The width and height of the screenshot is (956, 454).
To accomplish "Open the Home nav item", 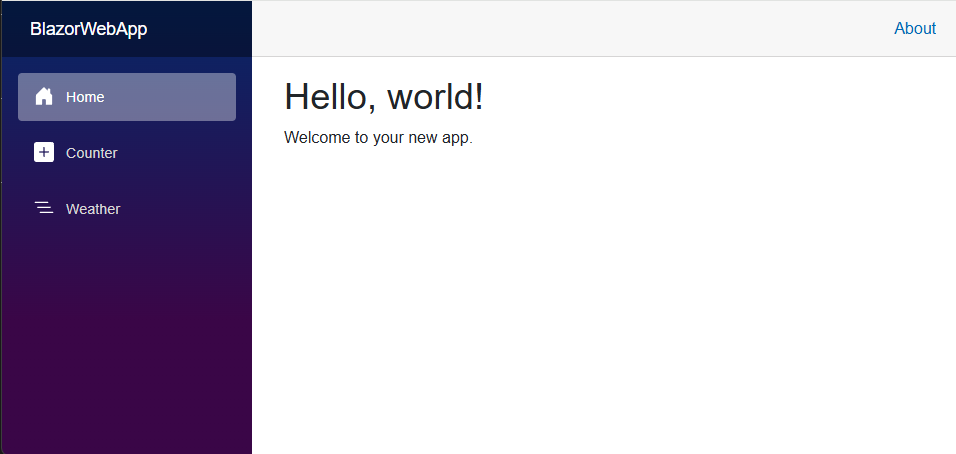I will pos(127,97).
